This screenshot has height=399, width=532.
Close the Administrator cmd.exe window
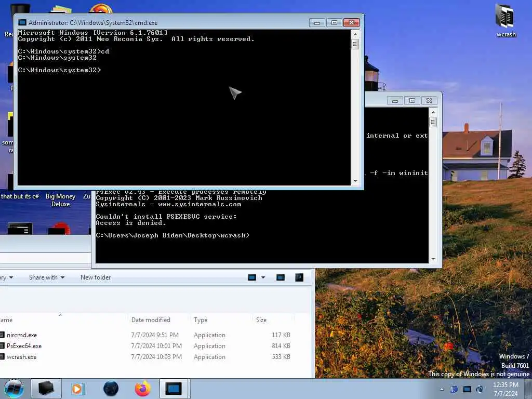[352, 23]
